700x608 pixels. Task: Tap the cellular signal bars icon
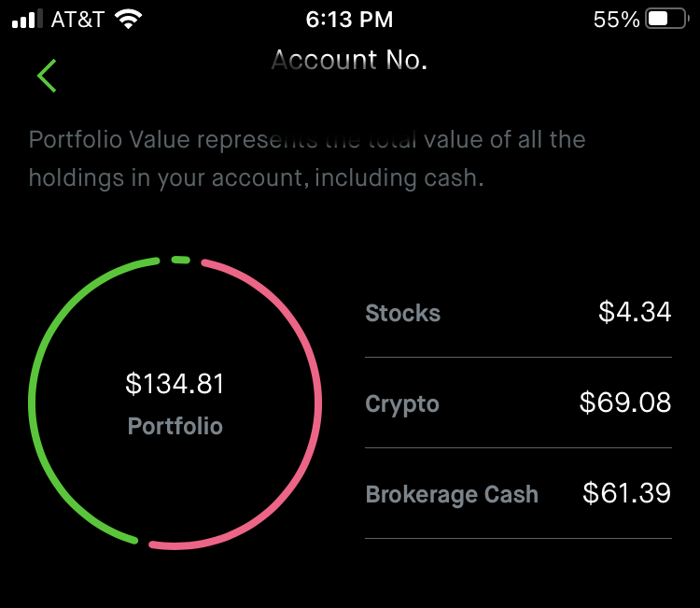(27, 19)
